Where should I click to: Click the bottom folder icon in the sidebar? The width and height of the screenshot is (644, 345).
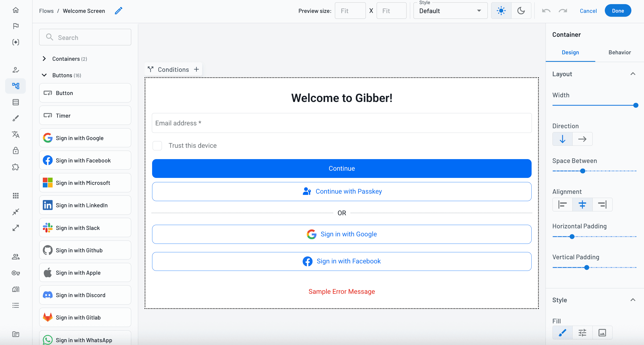point(16,334)
